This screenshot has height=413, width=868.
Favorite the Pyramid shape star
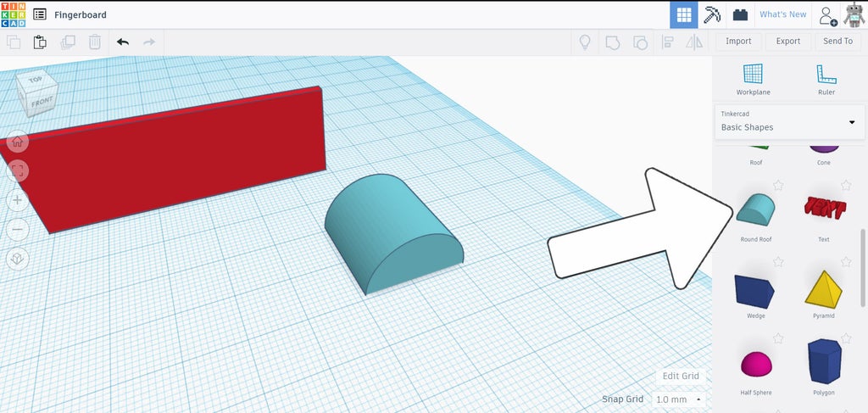click(846, 262)
